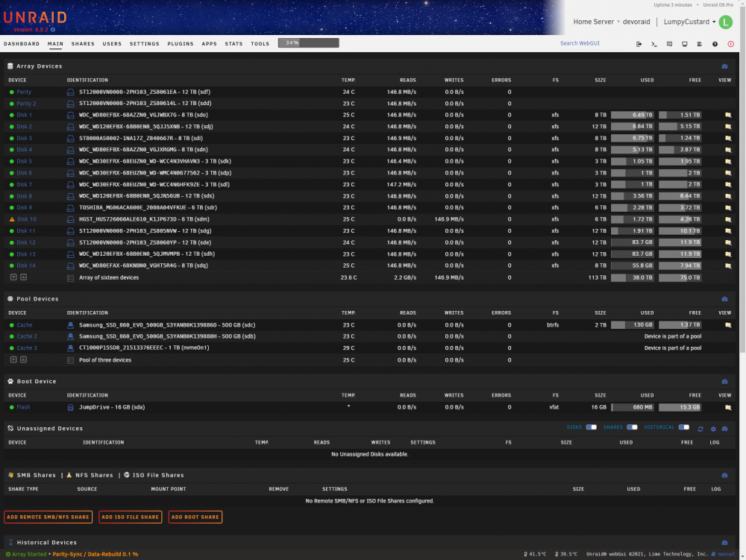Open the SETTINGS tab
Screen dimensions: 746x560
pyautogui.click(x=145, y=44)
